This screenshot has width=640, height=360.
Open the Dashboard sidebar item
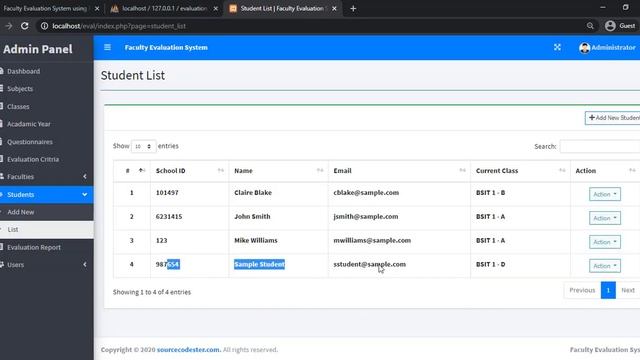coord(47,71)
